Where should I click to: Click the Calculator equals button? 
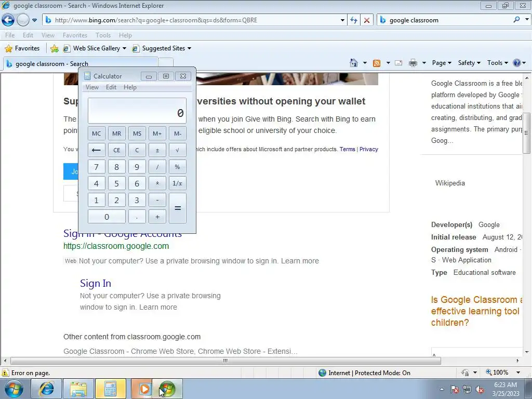click(178, 208)
